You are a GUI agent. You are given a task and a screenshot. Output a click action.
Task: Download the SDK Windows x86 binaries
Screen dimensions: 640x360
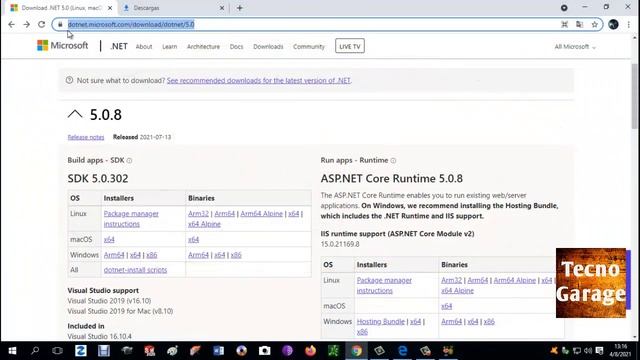(x=236, y=255)
